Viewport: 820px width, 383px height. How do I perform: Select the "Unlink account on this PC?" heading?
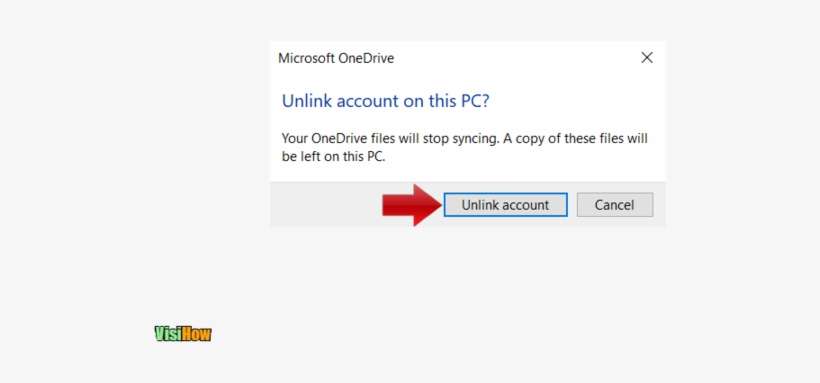[x=385, y=100]
